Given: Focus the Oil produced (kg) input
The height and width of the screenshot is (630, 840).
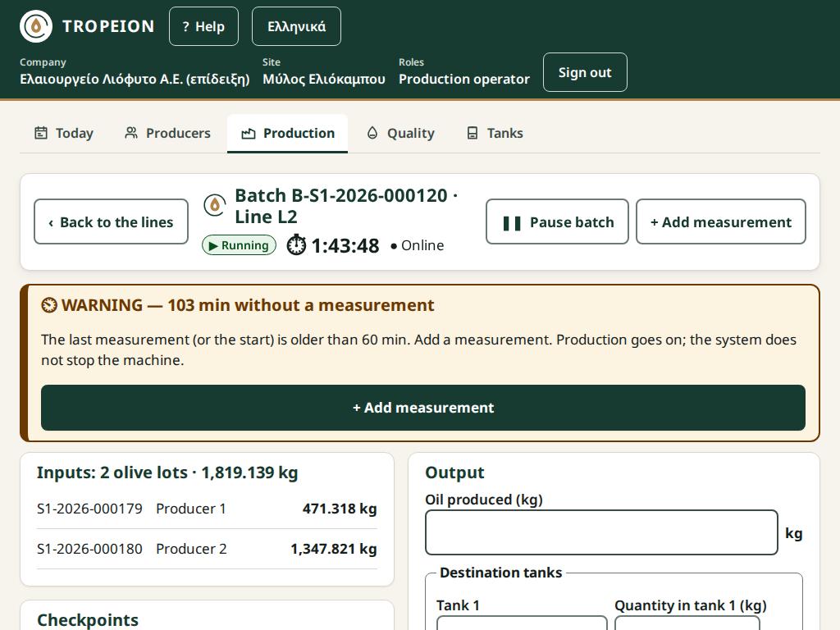Looking at the screenshot, I should point(601,532).
